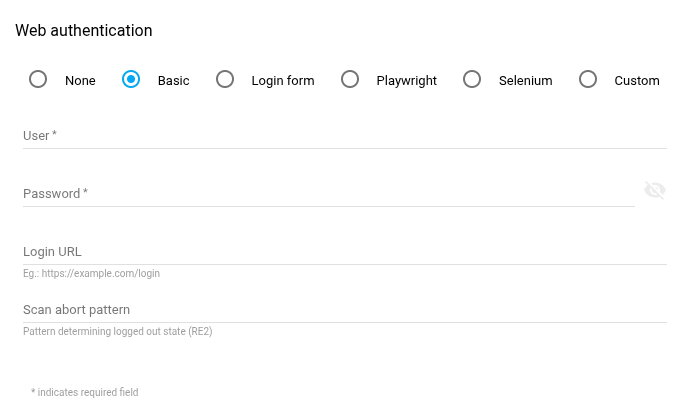Image resolution: width=685 pixels, height=416 pixels.
Task: Click the "Custom" option label text
Action: (636, 81)
